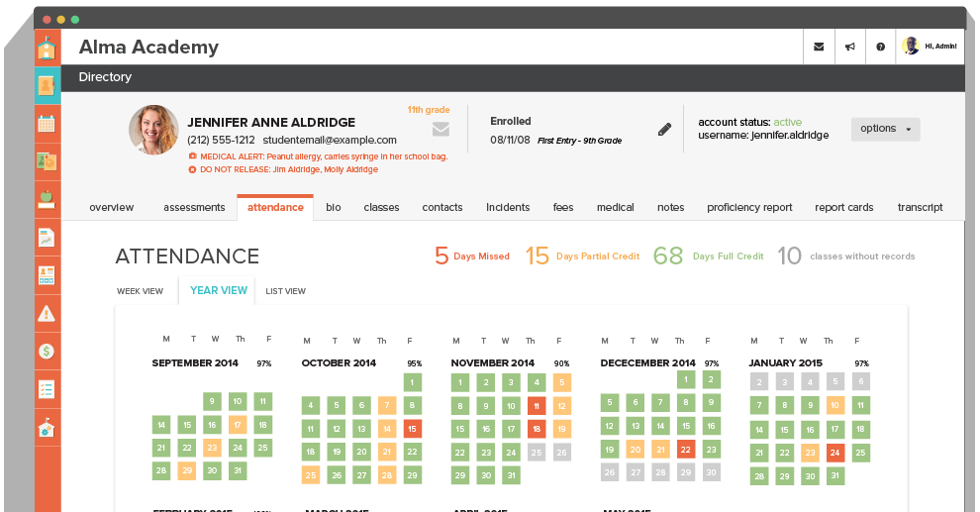Click Jennifer Aldridge's profile photo

[153, 130]
